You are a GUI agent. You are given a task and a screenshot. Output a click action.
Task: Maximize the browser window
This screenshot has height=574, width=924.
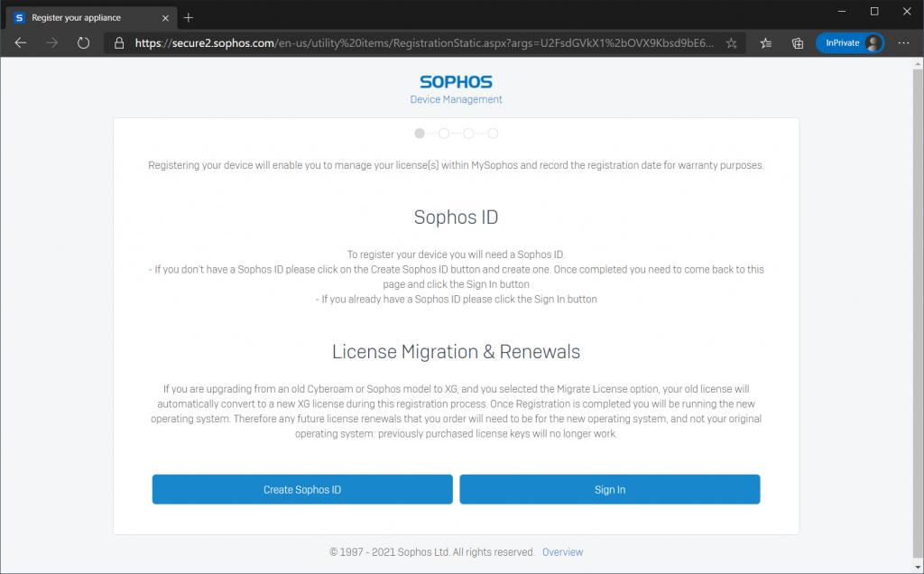874,11
